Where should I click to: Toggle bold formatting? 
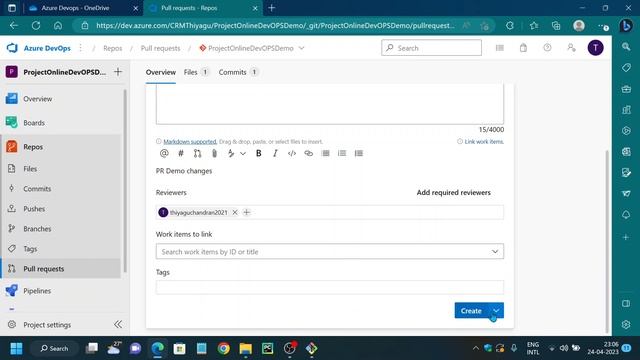[x=258, y=153]
